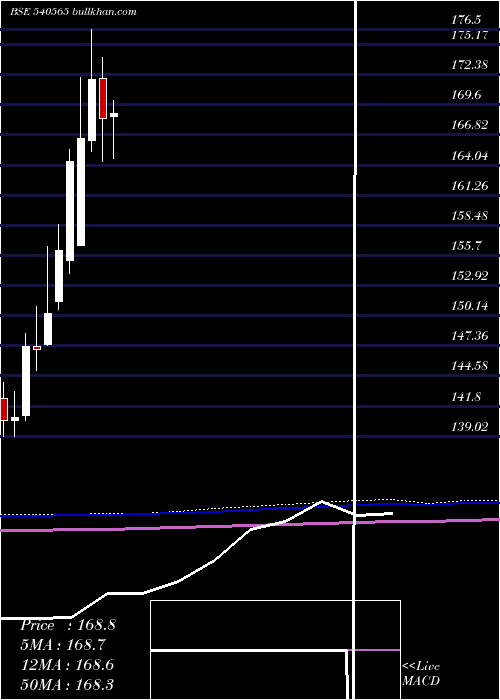Click the small red candlestick near 147.36
This screenshot has height=700, width=500.
coord(37,348)
